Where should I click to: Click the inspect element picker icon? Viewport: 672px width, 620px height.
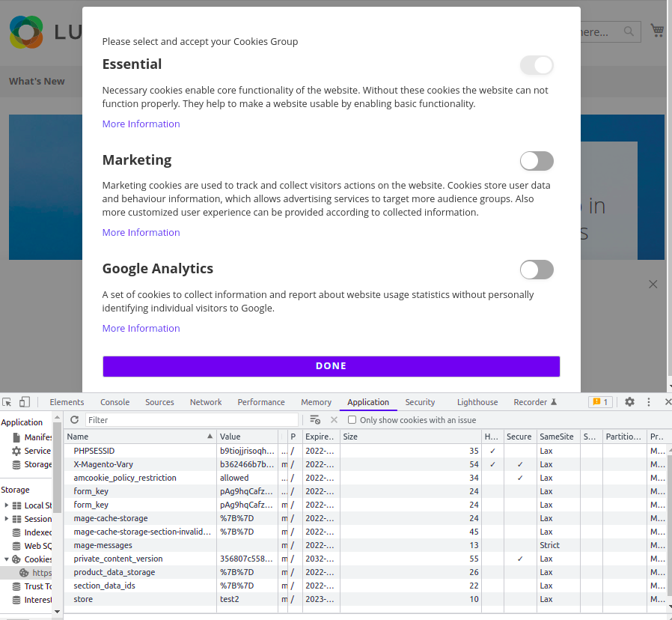coord(7,402)
